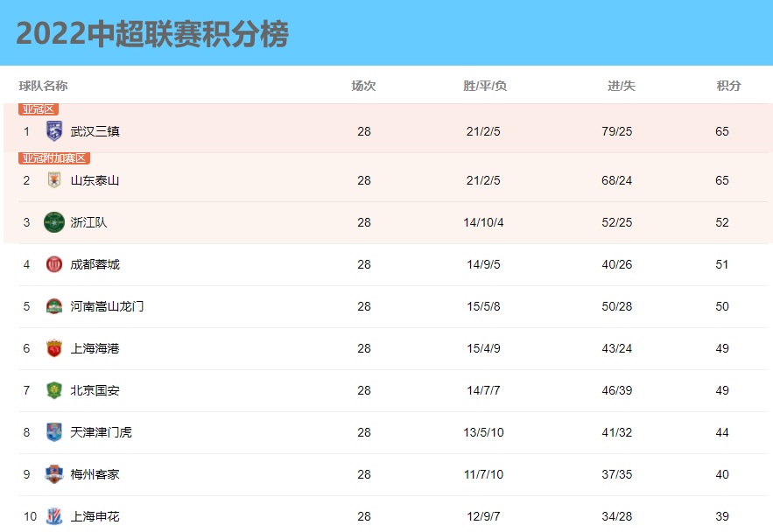Click the 上海海港 team crest
This screenshot has height=532, width=773.
point(53,348)
